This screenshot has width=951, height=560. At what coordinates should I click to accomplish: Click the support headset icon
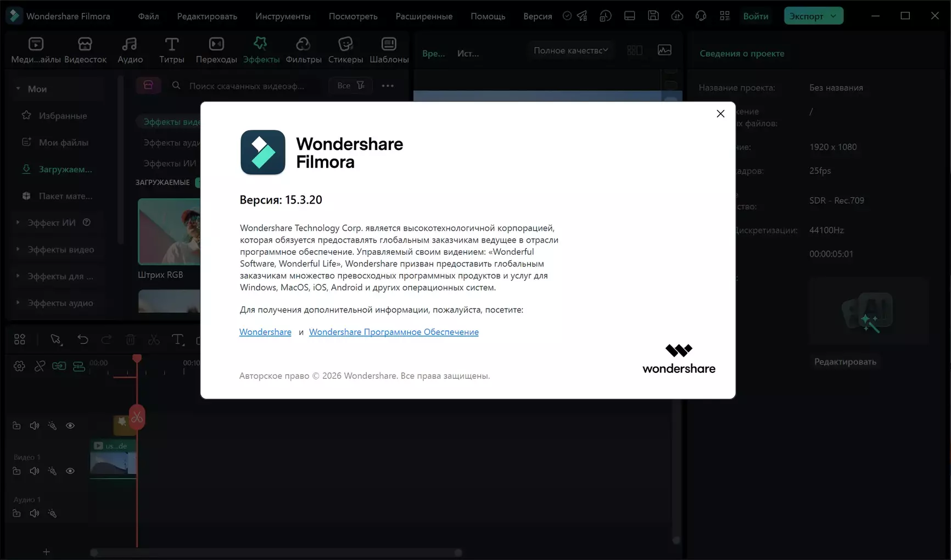coord(701,16)
